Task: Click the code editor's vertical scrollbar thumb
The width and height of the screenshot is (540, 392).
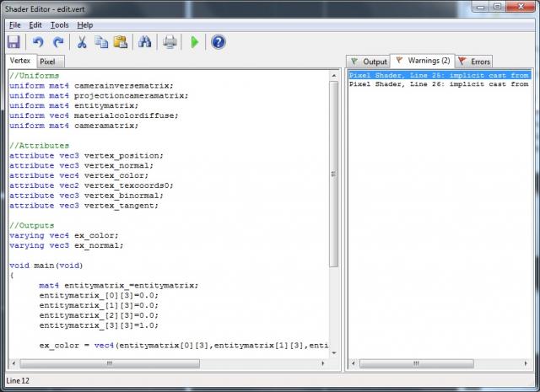Action: pos(334,175)
